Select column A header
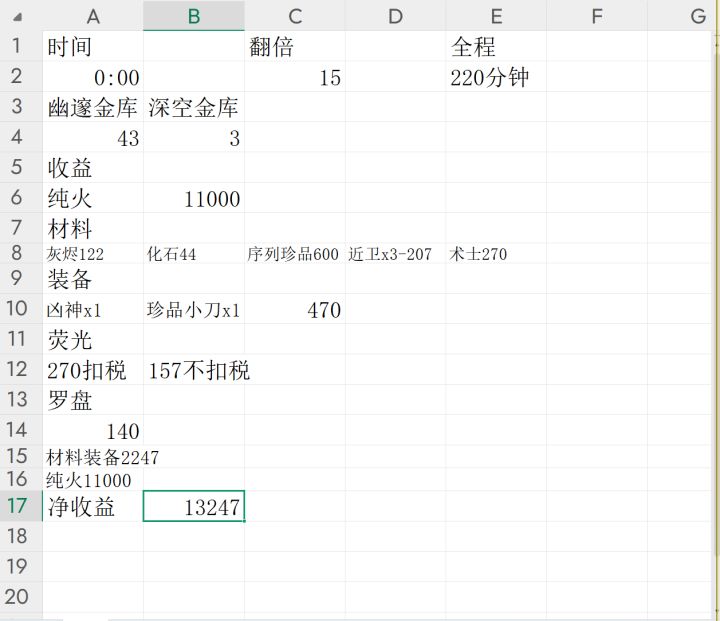 click(x=93, y=16)
